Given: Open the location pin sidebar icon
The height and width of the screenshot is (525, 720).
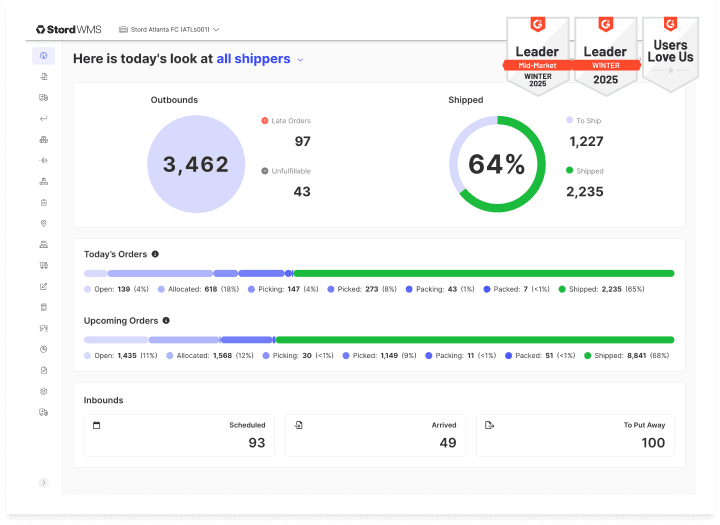Looking at the screenshot, I should click(x=43, y=223).
